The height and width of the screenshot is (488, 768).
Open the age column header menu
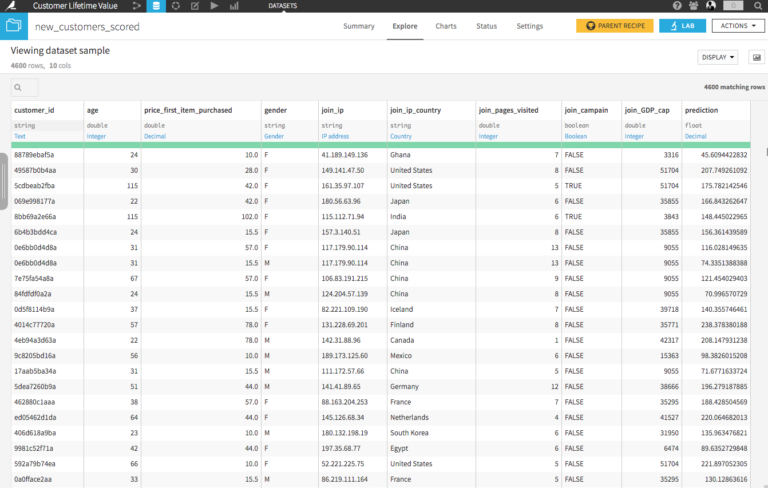(93, 110)
